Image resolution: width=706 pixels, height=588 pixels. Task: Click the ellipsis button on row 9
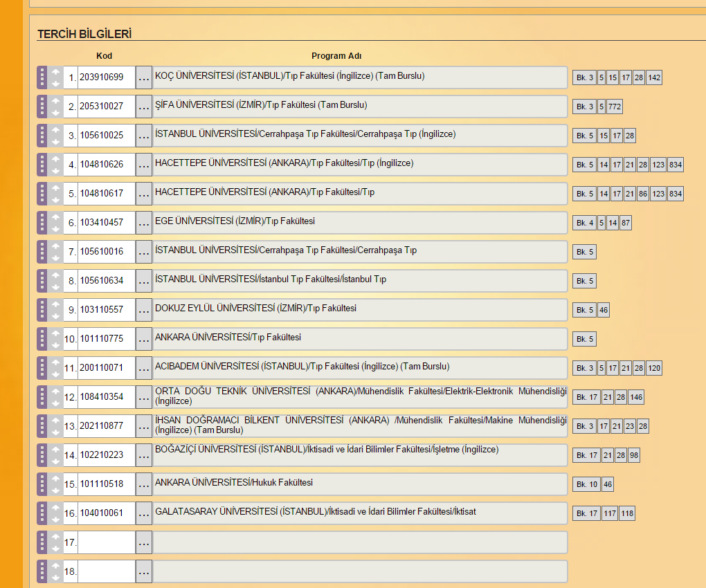point(143,310)
